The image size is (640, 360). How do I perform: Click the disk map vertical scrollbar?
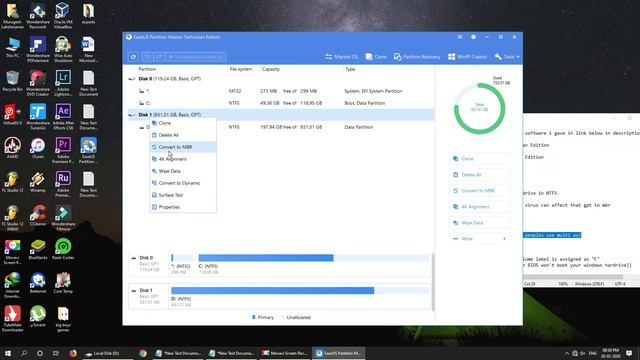pyautogui.click(x=433, y=281)
